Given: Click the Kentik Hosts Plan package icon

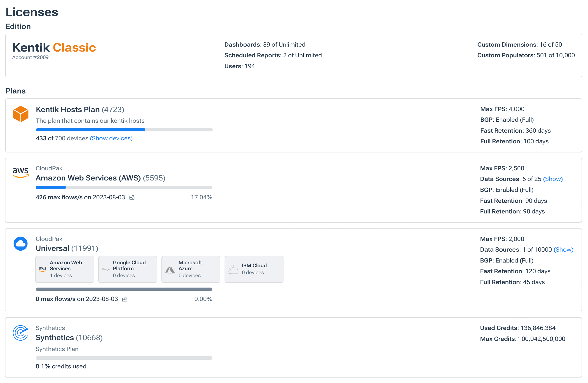Looking at the screenshot, I should 21,114.
